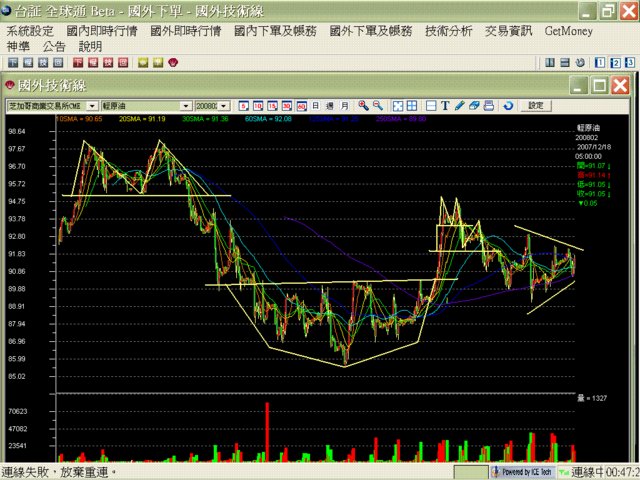Click the red 技 foreign technical icon

tap(108, 62)
